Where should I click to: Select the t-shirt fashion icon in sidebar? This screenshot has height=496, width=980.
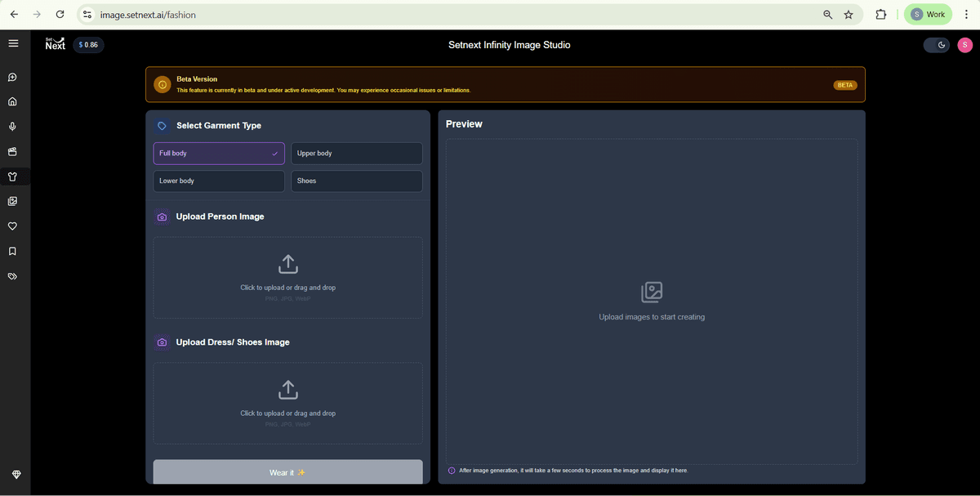(x=13, y=177)
